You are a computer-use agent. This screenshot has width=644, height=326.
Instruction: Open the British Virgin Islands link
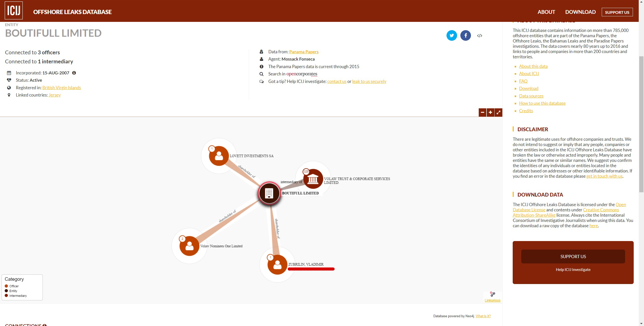tap(62, 88)
